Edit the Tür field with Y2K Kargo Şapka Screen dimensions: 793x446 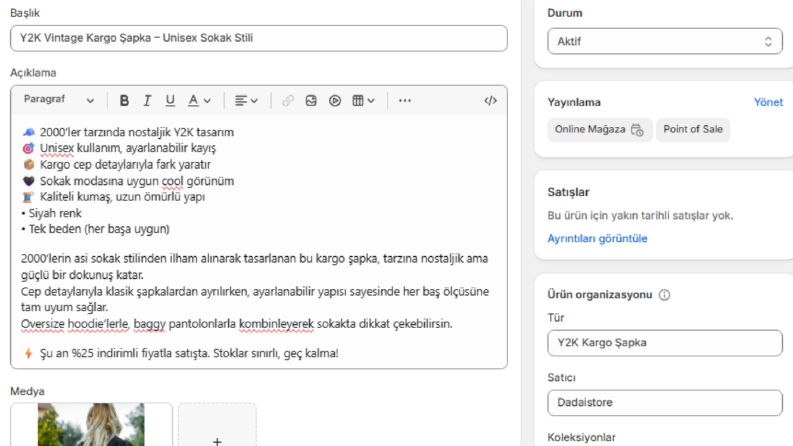(665, 343)
